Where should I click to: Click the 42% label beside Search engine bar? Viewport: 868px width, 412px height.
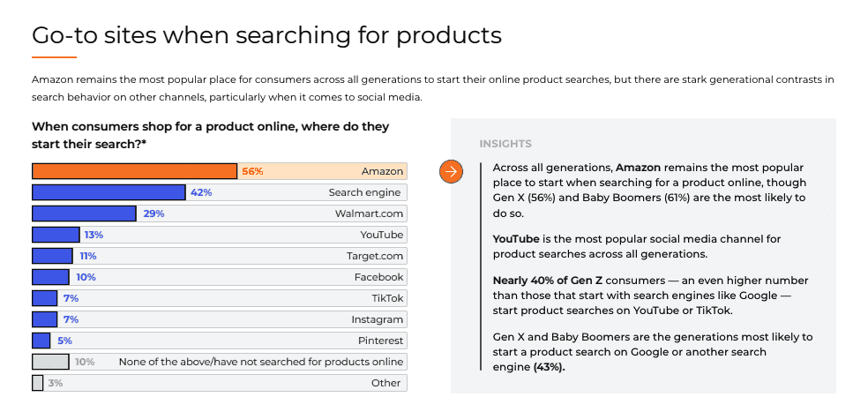click(x=201, y=192)
